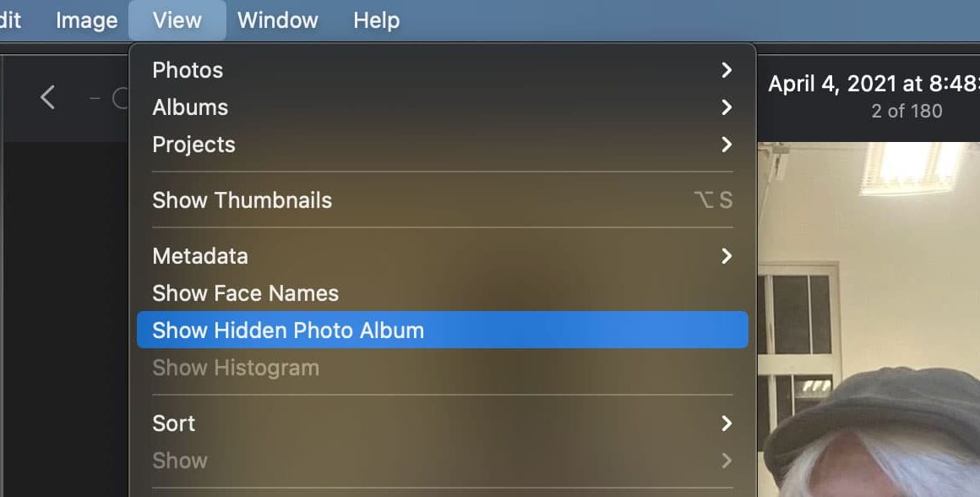Expand the Projects submenu chevron
980x497 pixels.
(727, 145)
